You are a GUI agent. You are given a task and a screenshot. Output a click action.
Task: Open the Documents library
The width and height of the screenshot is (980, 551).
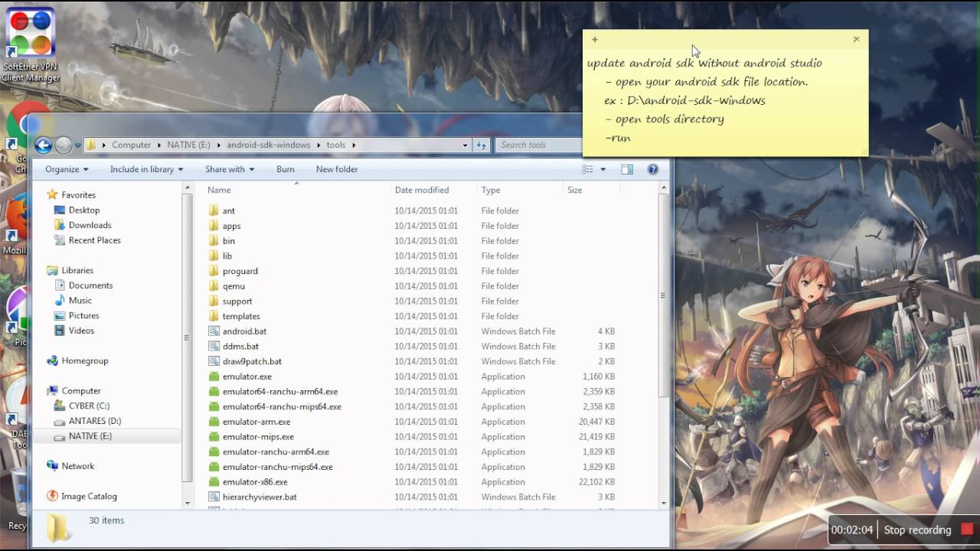(x=91, y=285)
